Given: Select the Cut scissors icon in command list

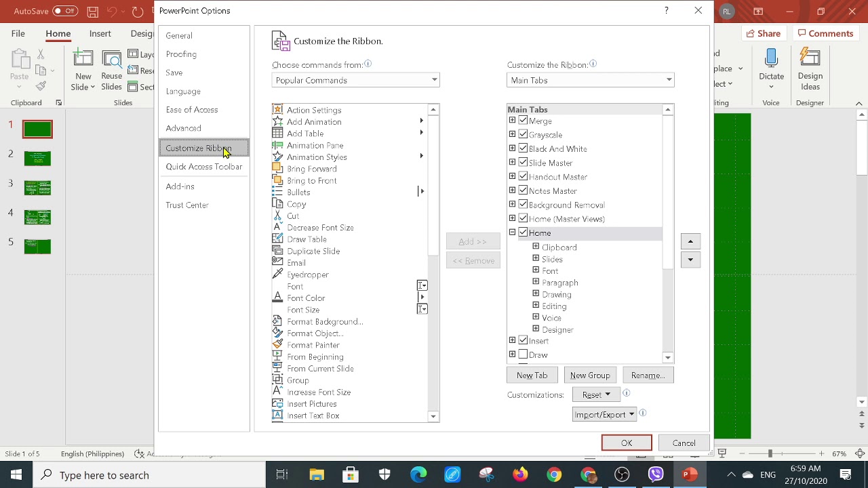Looking at the screenshot, I should [277, 216].
